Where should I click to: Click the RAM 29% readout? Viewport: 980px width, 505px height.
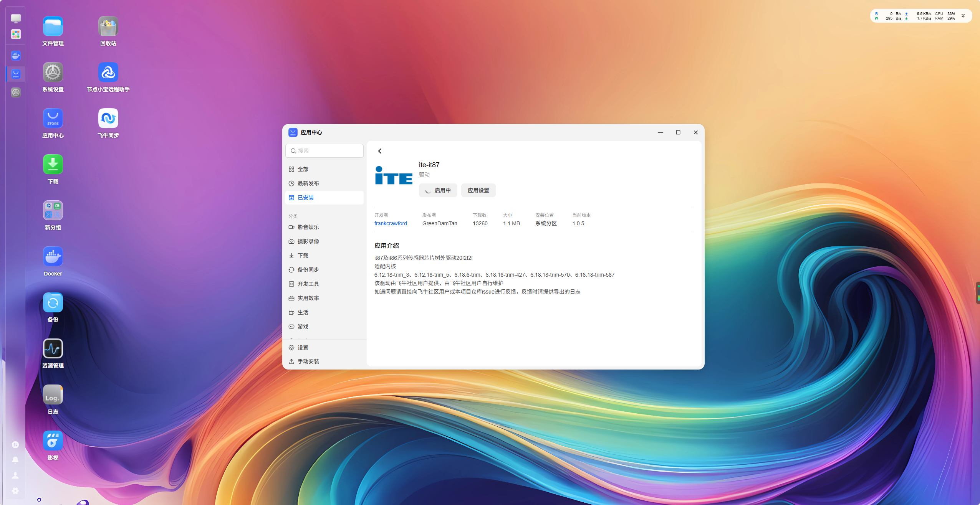tap(945, 18)
